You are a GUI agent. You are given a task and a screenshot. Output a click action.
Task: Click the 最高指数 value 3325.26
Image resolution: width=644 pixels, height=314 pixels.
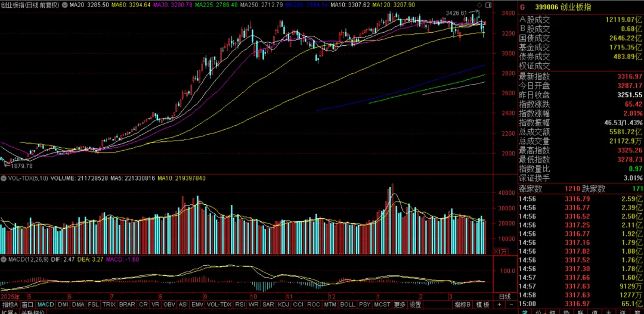click(630, 151)
